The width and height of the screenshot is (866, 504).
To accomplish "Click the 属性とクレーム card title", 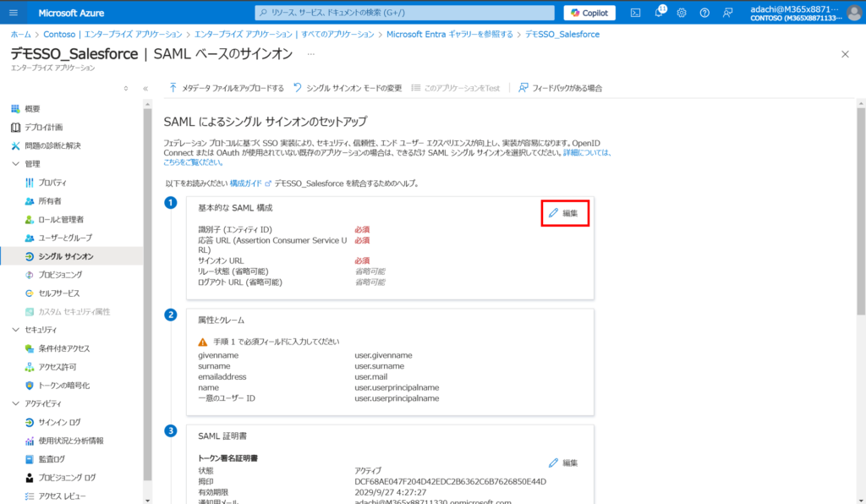I will 221,320.
